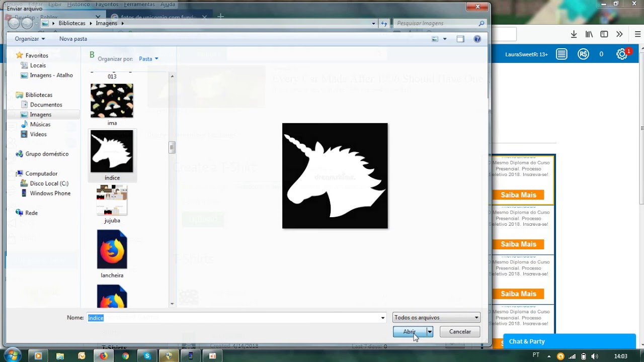644x362 pixels.
Task: Click the network signal tray icon
Action: [572, 356]
